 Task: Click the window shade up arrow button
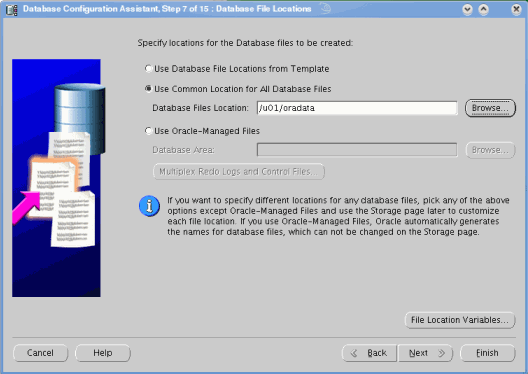484,9
